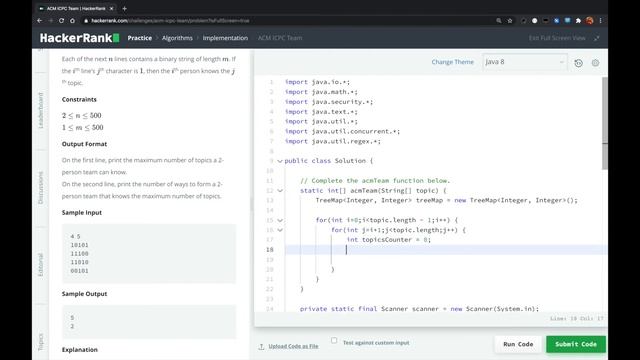Click the Constraints heading
The image size is (640, 360).
(x=79, y=100)
